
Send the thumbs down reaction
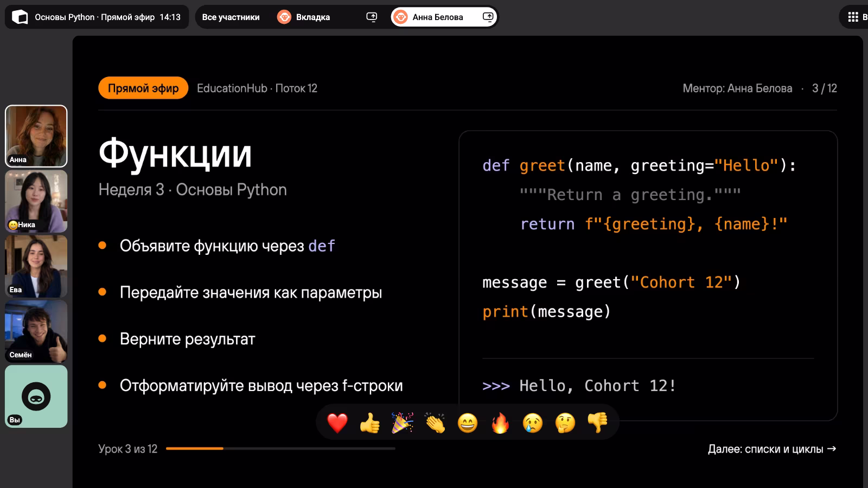click(x=598, y=423)
